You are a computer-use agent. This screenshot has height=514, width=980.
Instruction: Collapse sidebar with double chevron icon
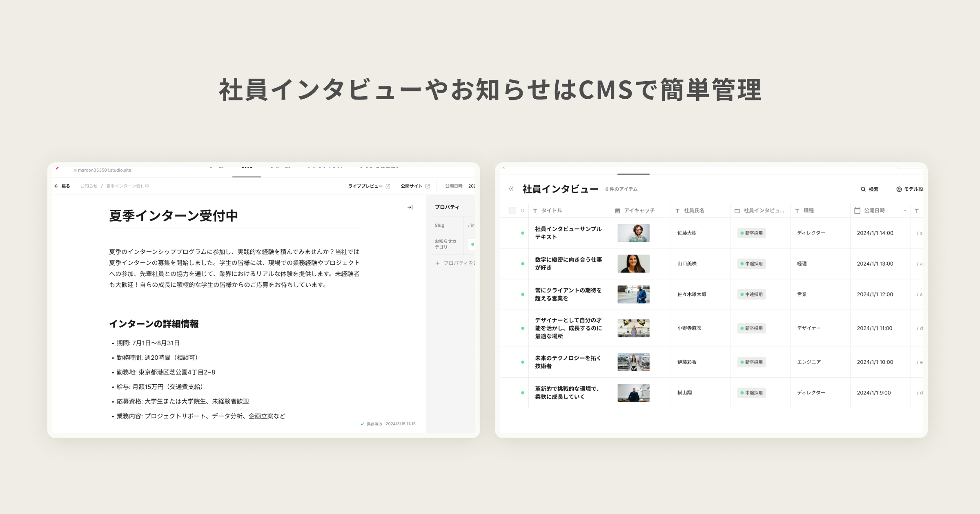511,189
